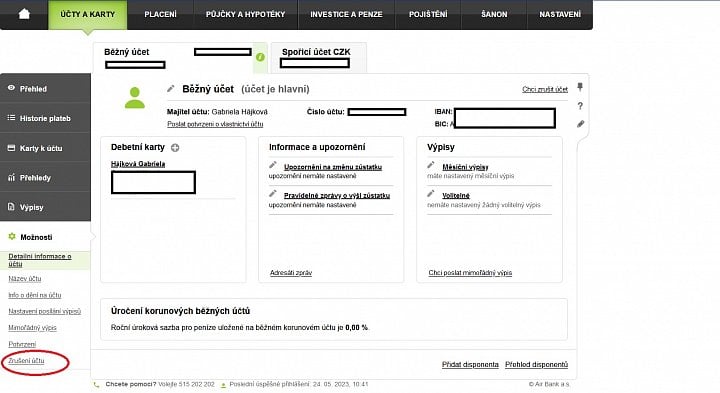The image size is (720, 393).
Task: Open the Nastavení menu
Action: 560,14
